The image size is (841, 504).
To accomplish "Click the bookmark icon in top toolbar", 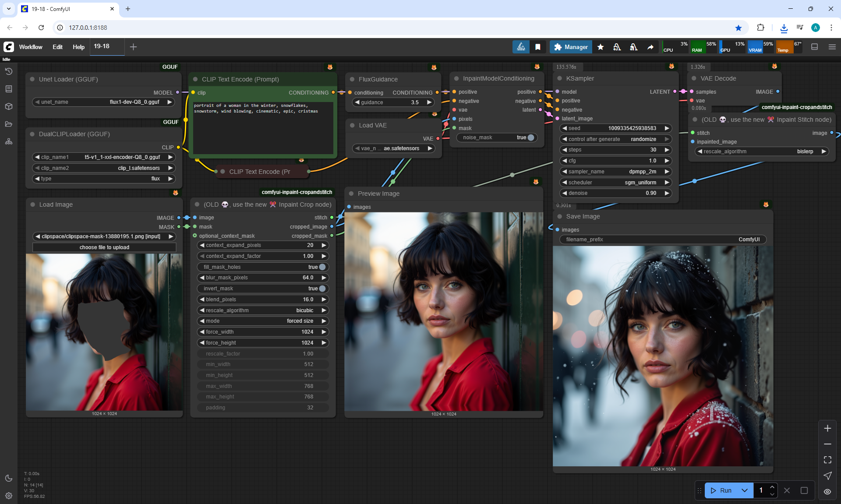I will pos(538,47).
